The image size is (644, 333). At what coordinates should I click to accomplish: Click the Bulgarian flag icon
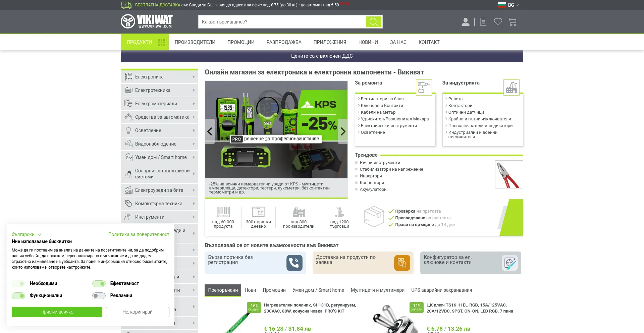502,5
